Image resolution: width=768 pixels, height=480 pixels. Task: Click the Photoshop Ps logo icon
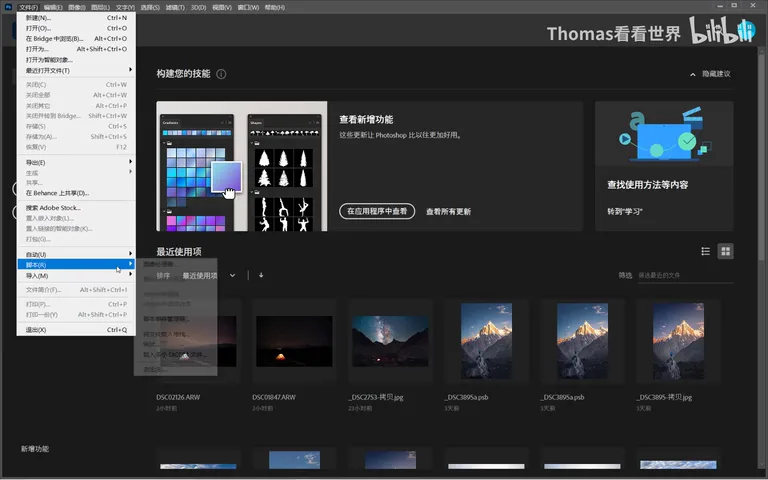[8, 7]
